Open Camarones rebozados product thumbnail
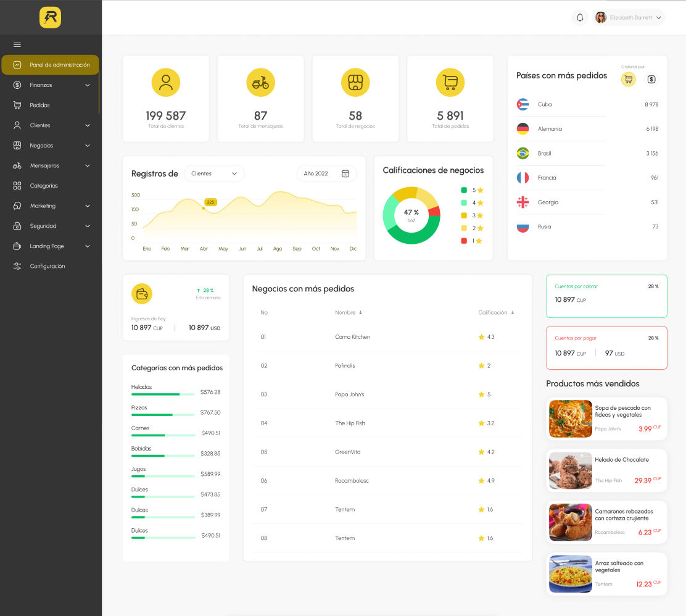 [570, 522]
